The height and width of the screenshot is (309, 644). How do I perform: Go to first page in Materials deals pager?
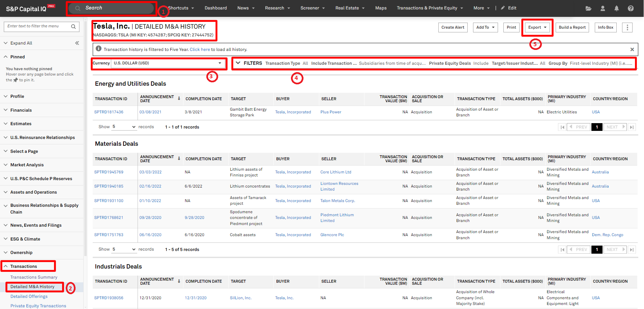pos(562,250)
